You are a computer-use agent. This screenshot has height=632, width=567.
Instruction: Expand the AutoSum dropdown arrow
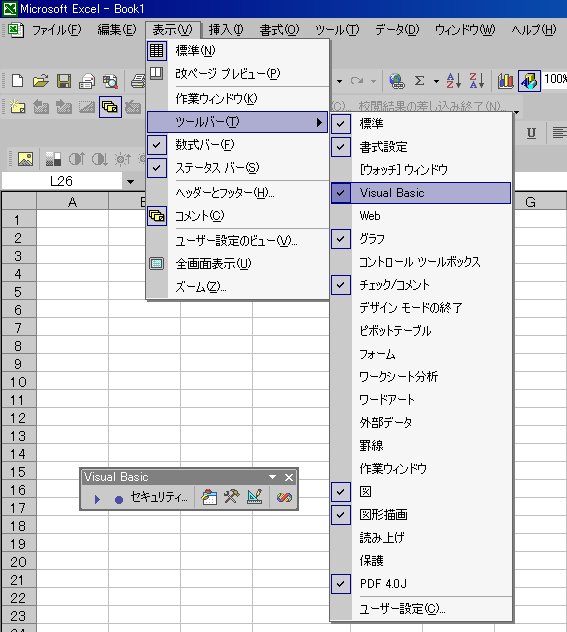click(436, 81)
